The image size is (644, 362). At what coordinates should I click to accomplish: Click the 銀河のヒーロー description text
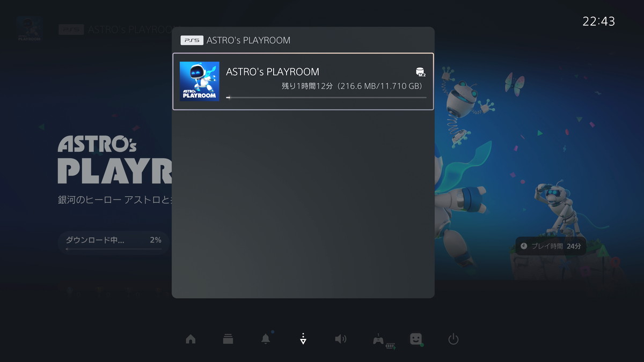click(x=114, y=200)
